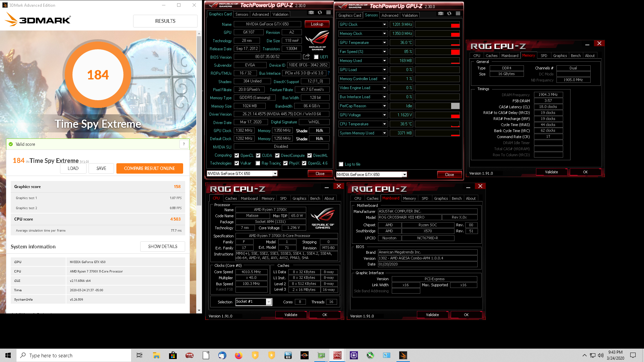Click the Fan Speed sensor graph bar
The height and width of the screenshot is (362, 644).
pos(437,52)
